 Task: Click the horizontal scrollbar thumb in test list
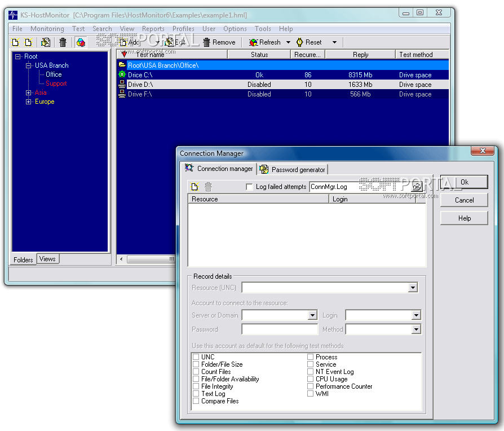(151, 259)
